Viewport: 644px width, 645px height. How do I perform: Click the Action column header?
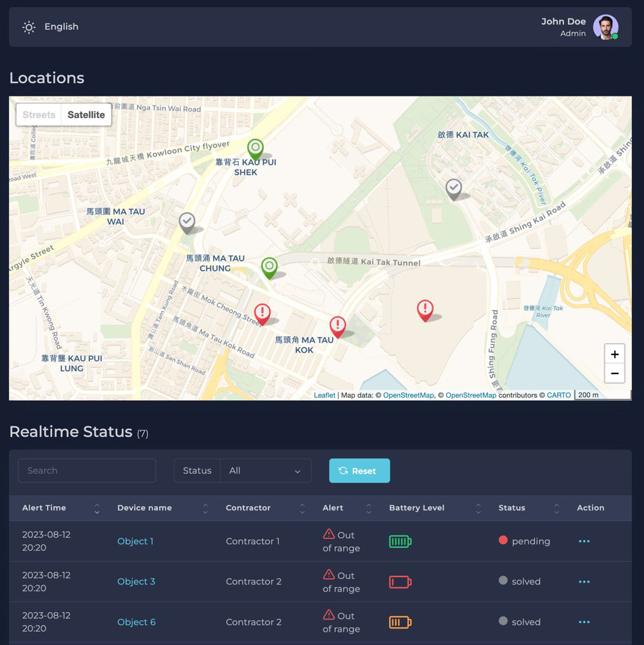coord(591,508)
